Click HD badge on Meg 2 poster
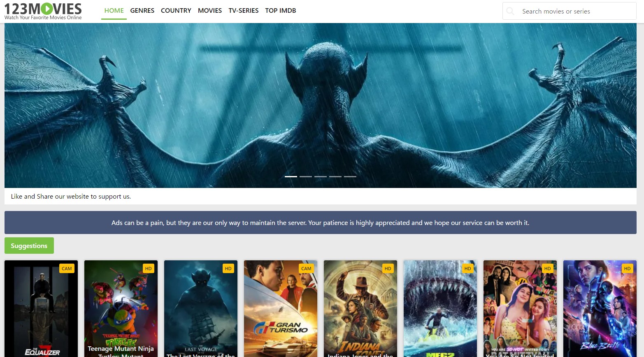The width and height of the screenshot is (644, 357). click(x=468, y=269)
